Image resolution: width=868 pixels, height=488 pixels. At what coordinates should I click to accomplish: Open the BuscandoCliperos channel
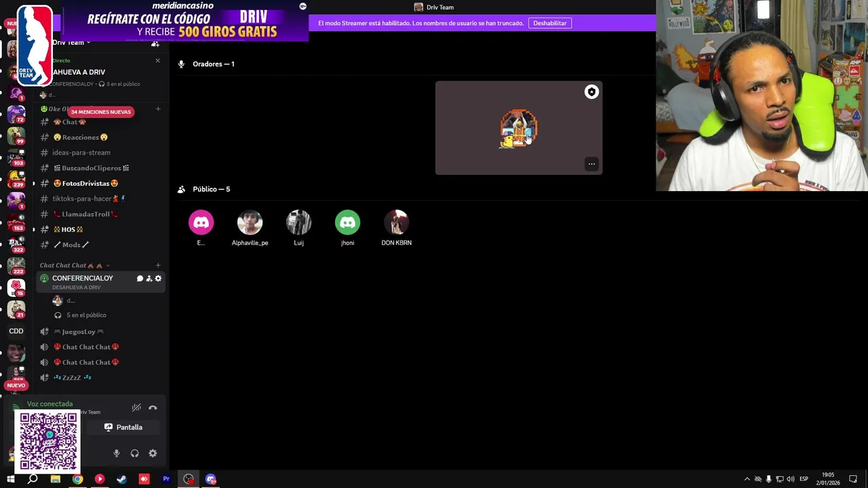click(x=100, y=168)
